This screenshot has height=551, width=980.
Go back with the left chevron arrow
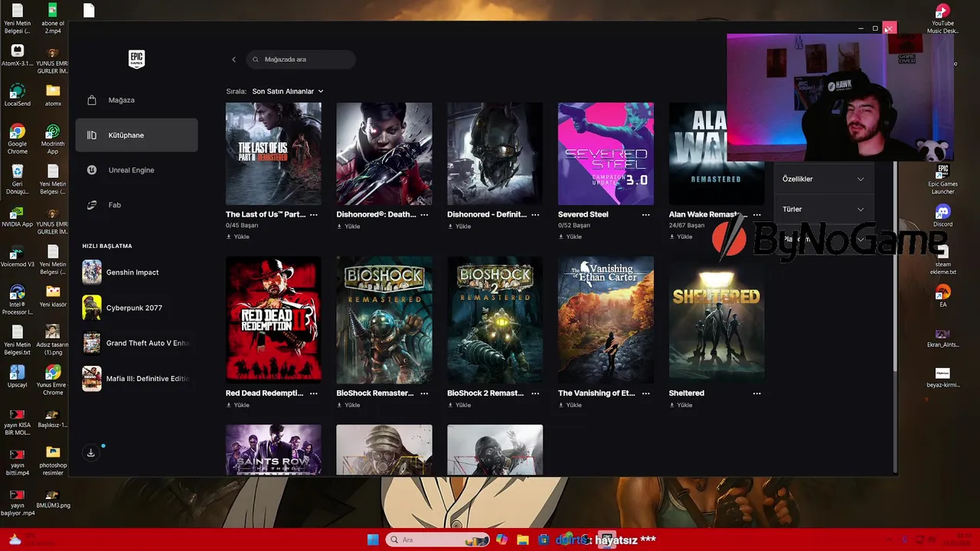tap(234, 59)
